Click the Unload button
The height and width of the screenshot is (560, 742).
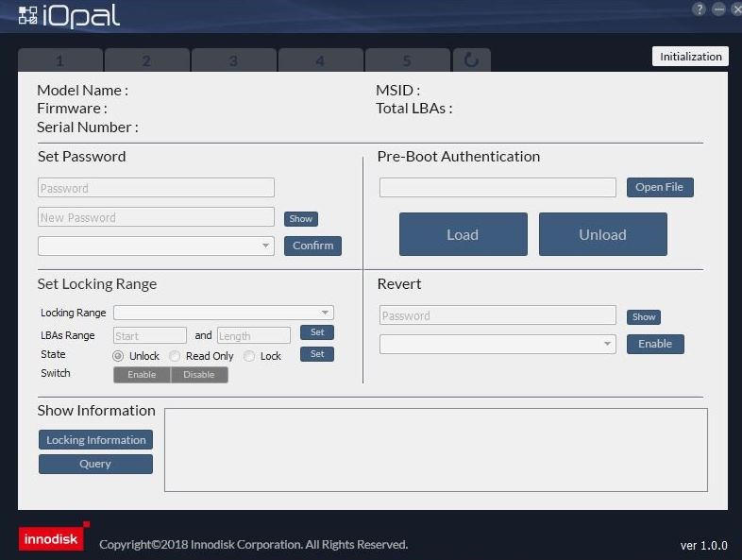coord(602,234)
